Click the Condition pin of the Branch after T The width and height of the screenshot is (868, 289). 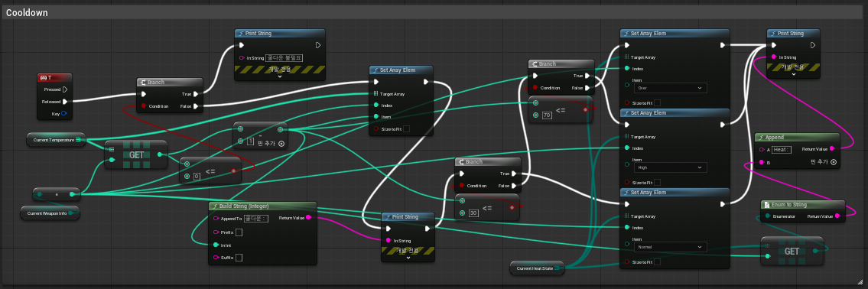144,106
